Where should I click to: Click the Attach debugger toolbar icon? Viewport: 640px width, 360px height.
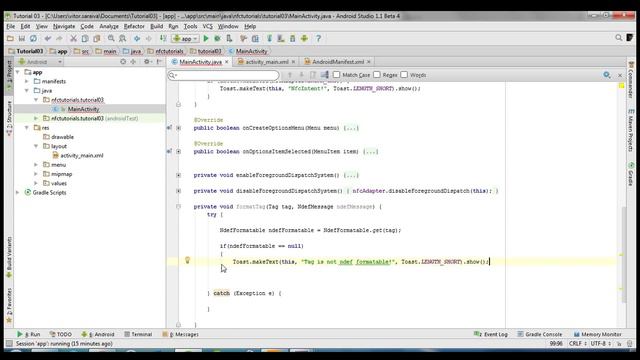[229, 38]
